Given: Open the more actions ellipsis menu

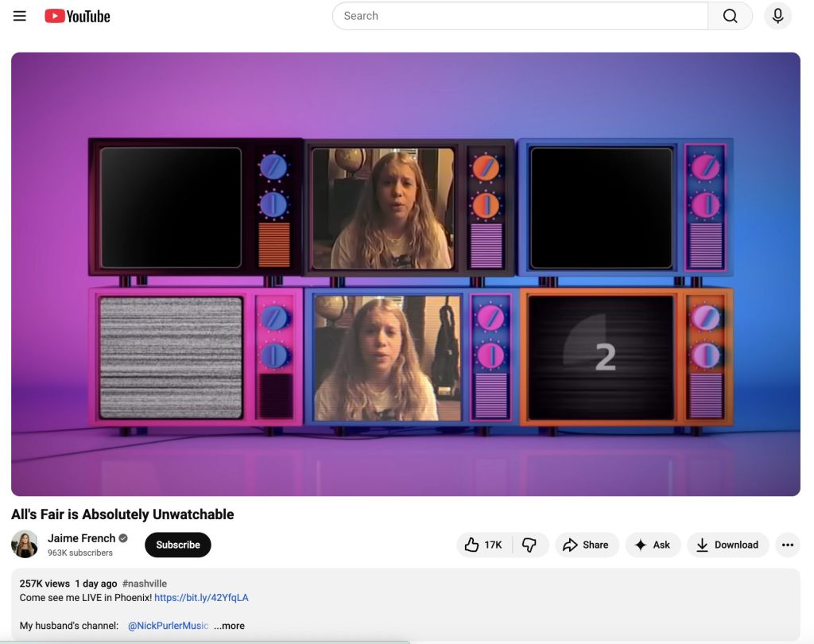Looking at the screenshot, I should (x=788, y=545).
